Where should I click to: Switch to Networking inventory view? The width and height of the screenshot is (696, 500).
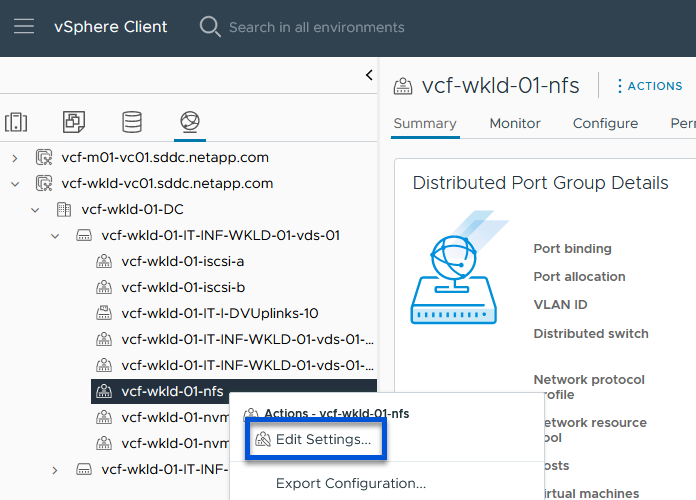188,122
